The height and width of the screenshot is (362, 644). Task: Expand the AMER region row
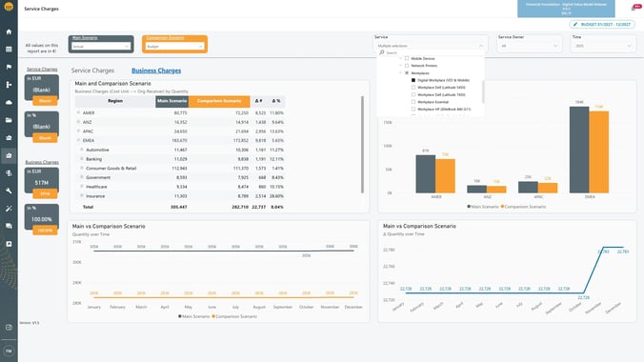click(78, 112)
